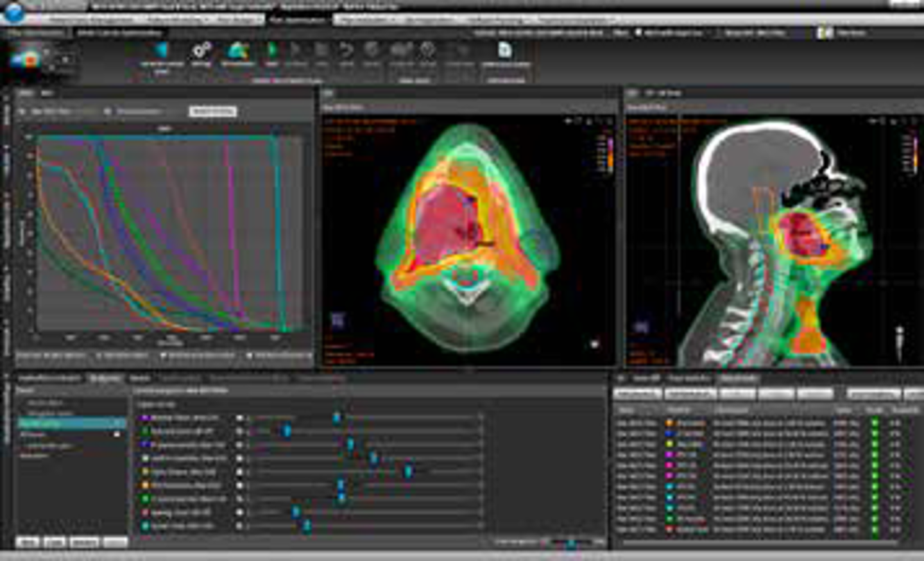The image size is (924, 561).
Task: Switch to the highlighted tab above the clinical goals table
Action: (738, 378)
